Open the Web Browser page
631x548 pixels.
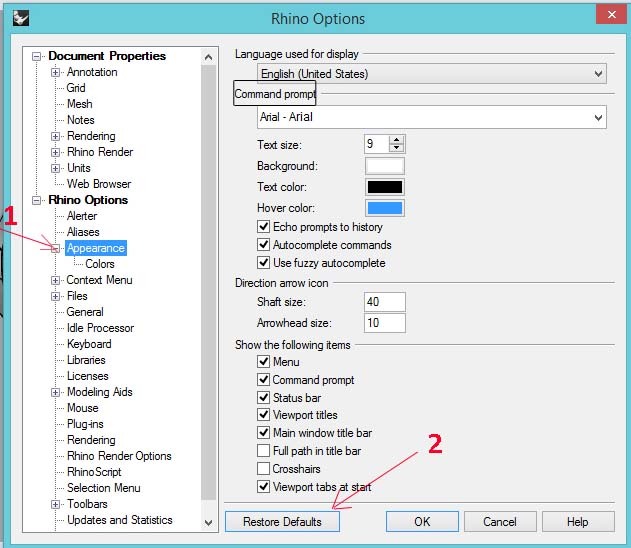[x=99, y=184]
